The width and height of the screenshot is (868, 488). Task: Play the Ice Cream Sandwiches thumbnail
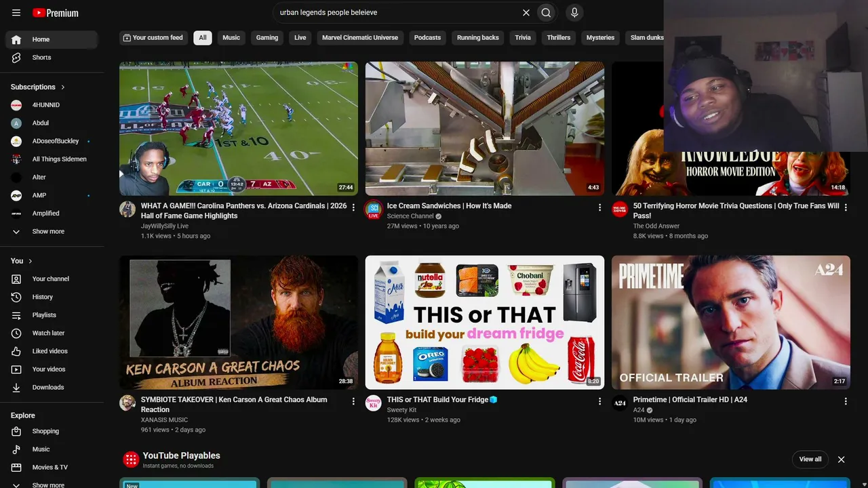coord(485,129)
